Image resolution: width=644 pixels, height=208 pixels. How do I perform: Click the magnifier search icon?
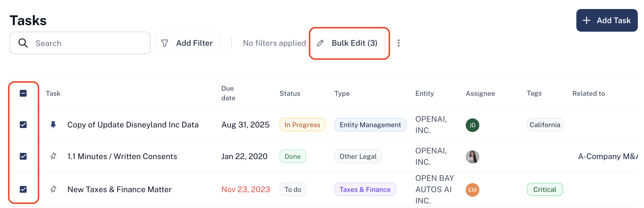point(23,43)
